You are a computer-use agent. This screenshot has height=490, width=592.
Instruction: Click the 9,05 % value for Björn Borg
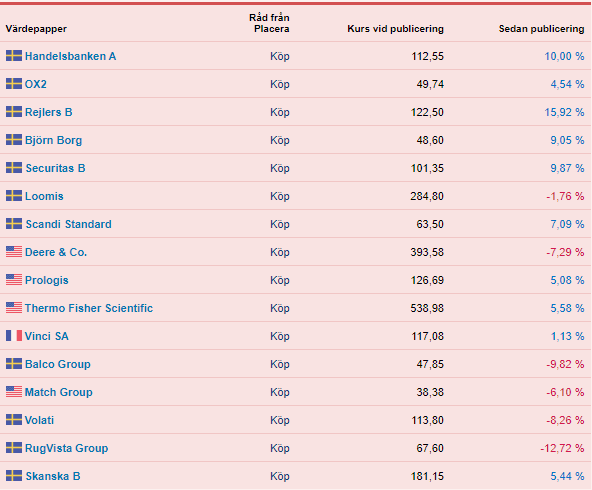coord(567,140)
